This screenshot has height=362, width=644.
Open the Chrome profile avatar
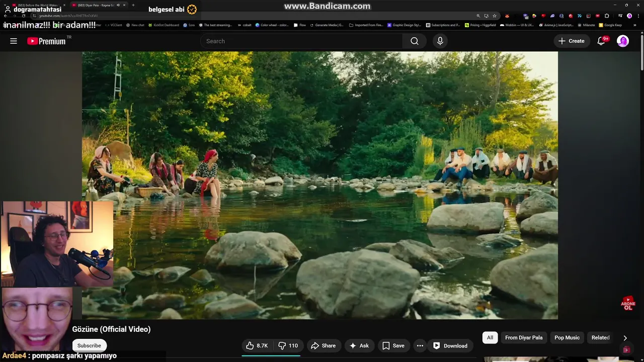pyautogui.click(x=629, y=16)
